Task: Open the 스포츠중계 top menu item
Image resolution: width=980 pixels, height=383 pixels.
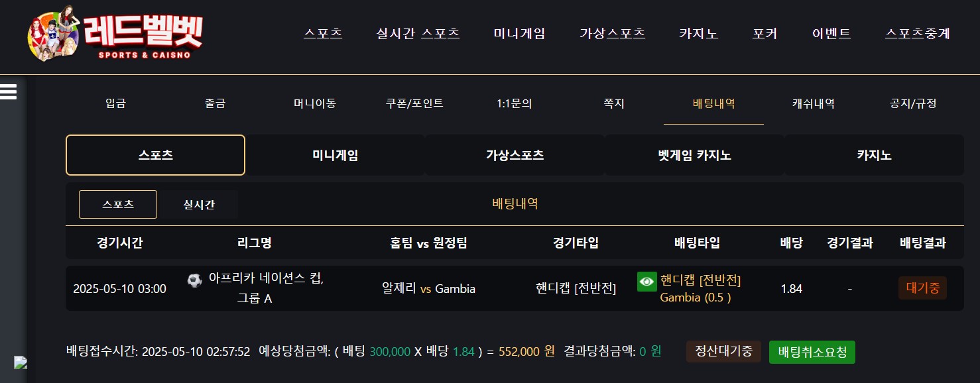Action: point(918,34)
